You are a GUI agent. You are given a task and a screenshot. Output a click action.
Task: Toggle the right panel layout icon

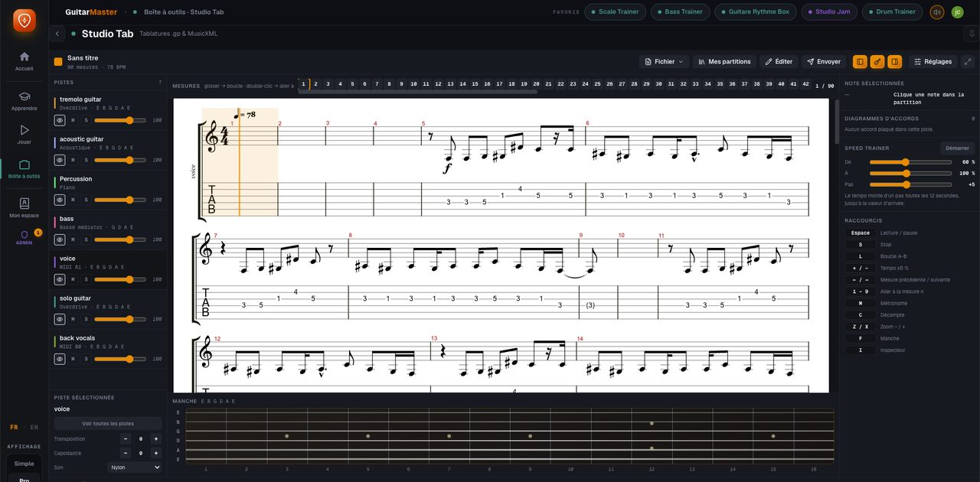pyautogui.click(x=895, y=61)
